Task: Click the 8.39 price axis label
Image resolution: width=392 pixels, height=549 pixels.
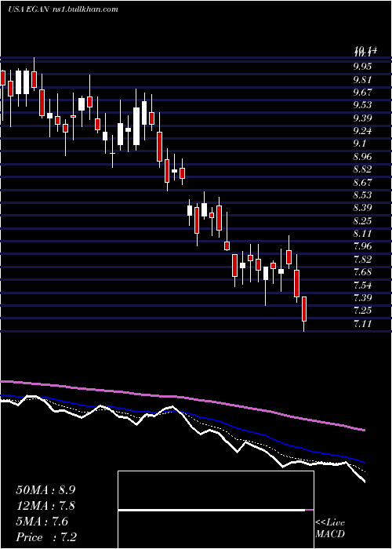Action: point(362,208)
